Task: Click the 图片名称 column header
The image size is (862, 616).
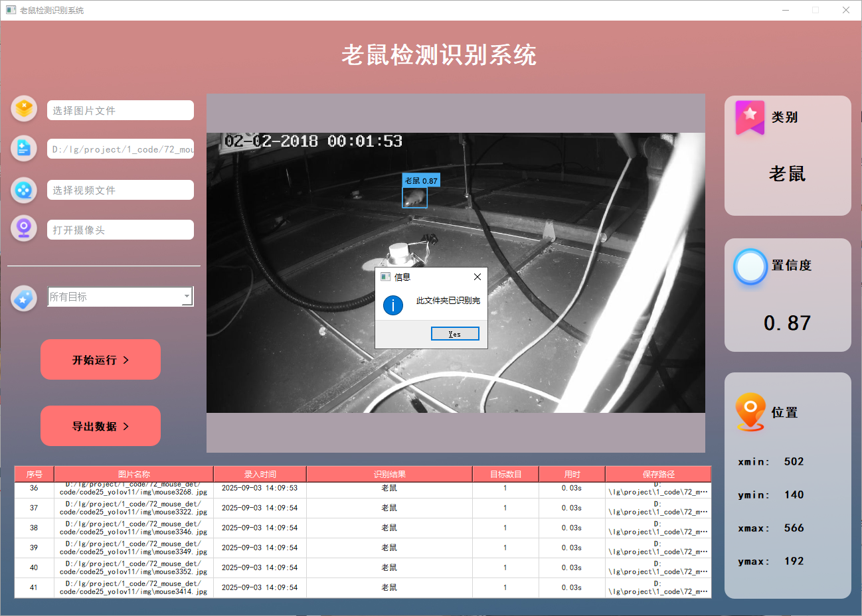Action: [134, 474]
